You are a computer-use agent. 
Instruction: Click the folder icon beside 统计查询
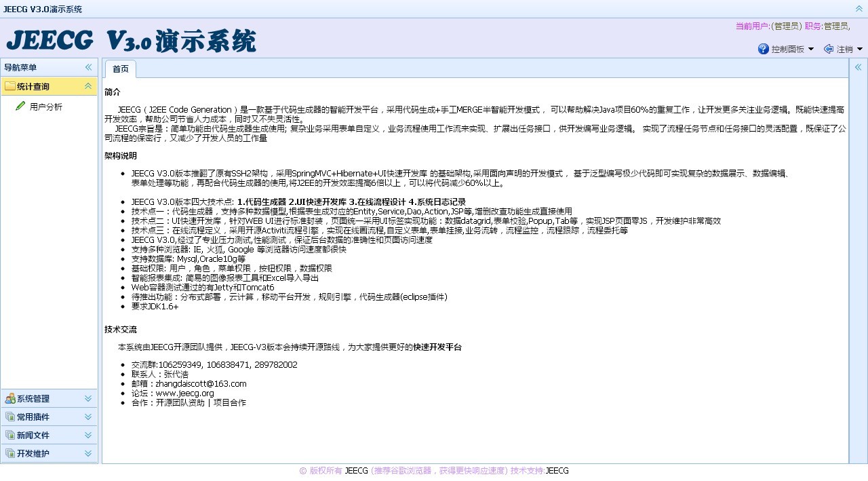click(x=9, y=87)
